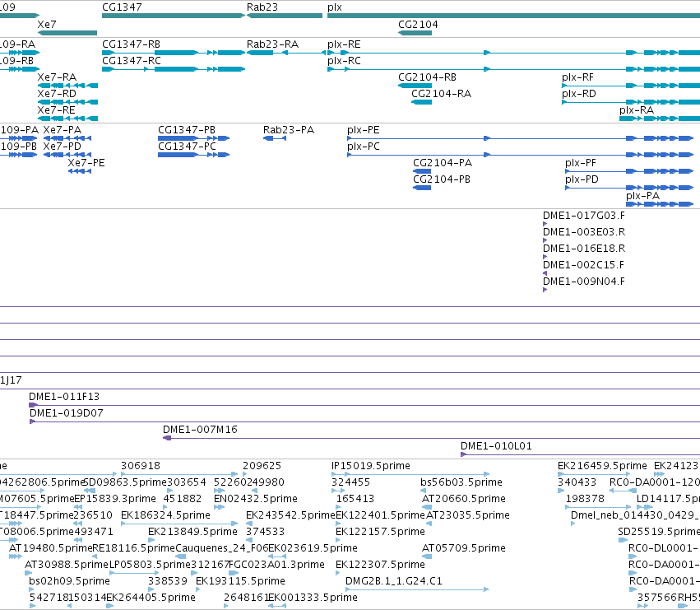Viewport: 700px width, 610px height.
Task: Click transcript Xe7-RA
Action: point(67,86)
